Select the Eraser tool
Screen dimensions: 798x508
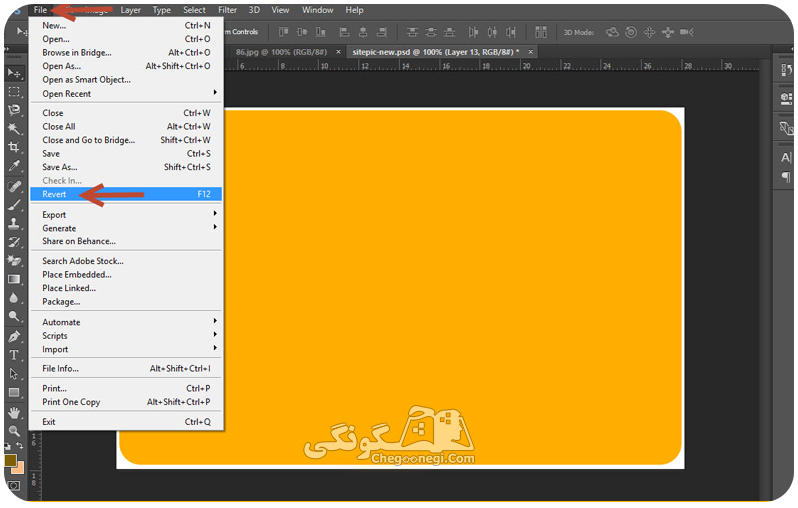tap(14, 261)
